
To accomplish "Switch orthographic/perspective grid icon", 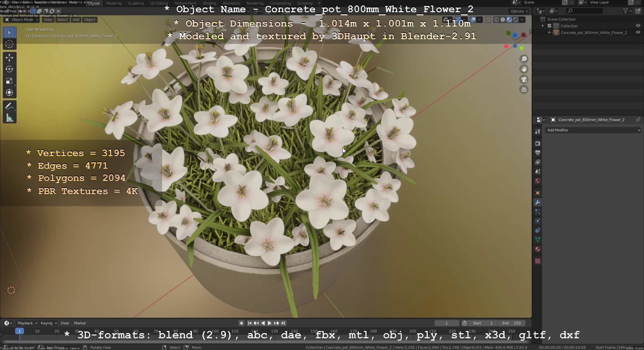I will [524, 90].
